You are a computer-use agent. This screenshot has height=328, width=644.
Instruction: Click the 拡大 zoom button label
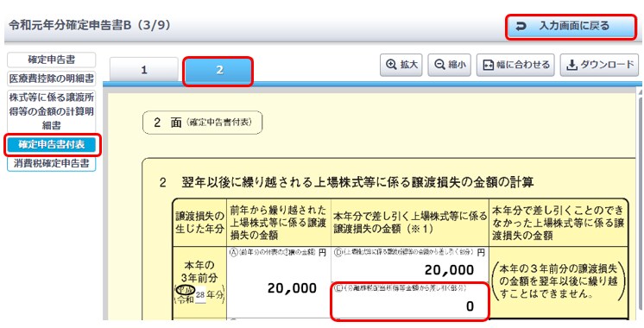coord(408,65)
